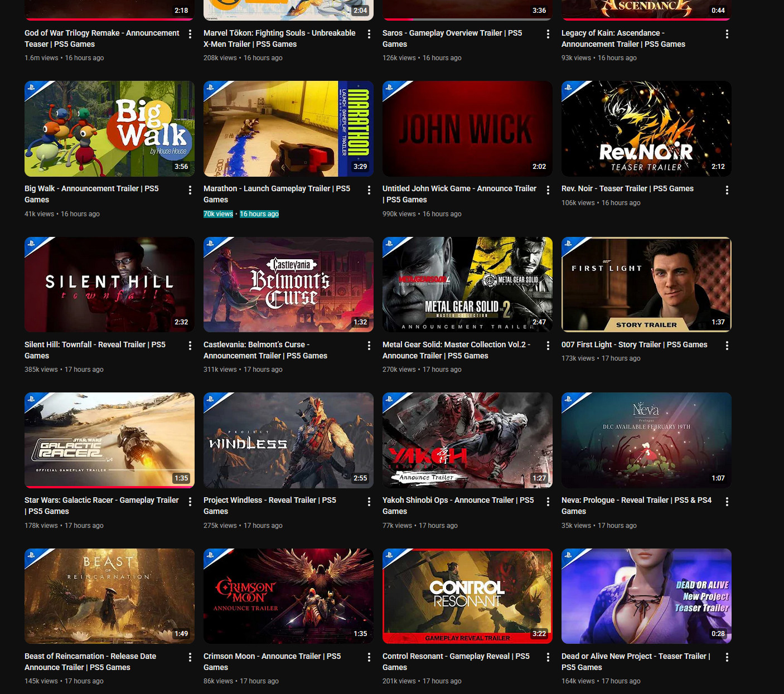Open the Project Windless Reveal Trailer title
Viewport: 784px width, 694px height.
click(x=270, y=506)
